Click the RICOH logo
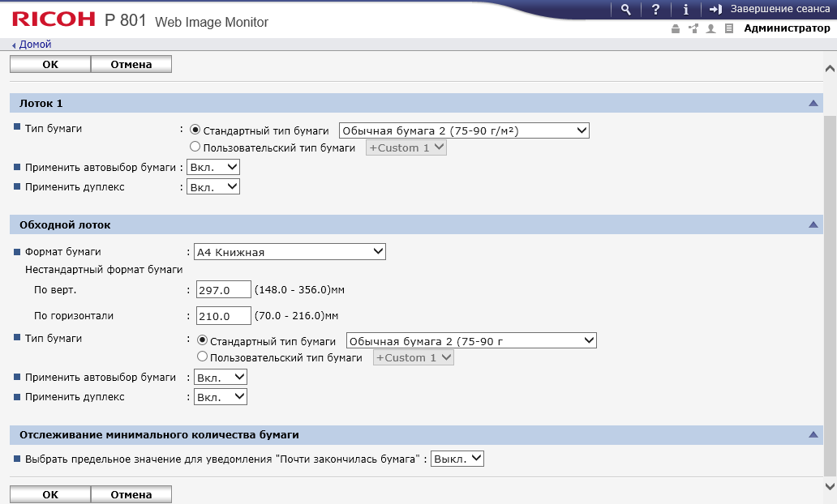Viewport: 837px width, 504px height. tap(54, 19)
